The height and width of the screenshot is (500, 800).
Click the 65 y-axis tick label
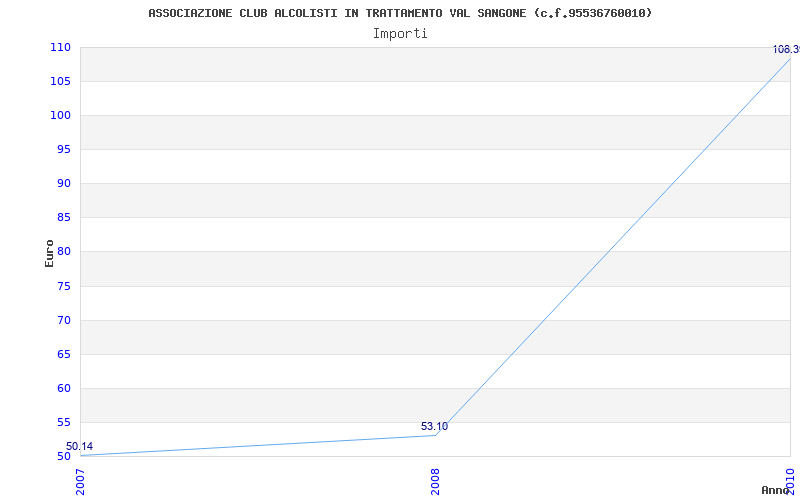(x=64, y=354)
